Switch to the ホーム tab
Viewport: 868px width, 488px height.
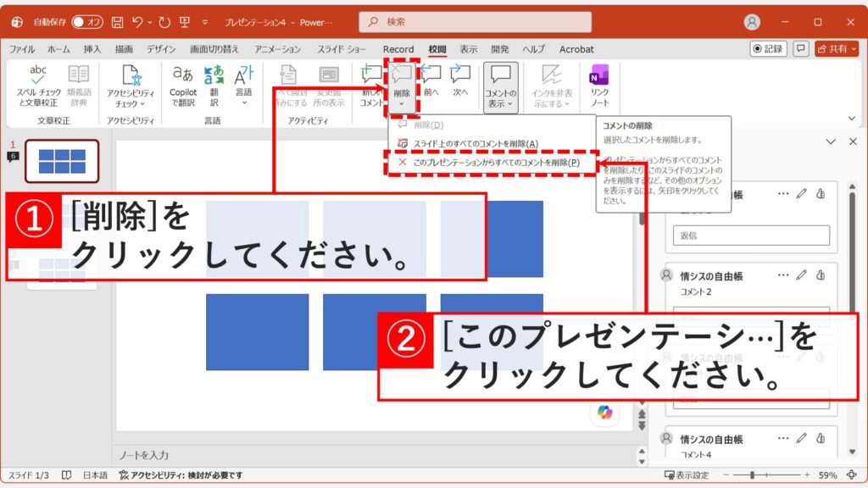[x=58, y=49]
